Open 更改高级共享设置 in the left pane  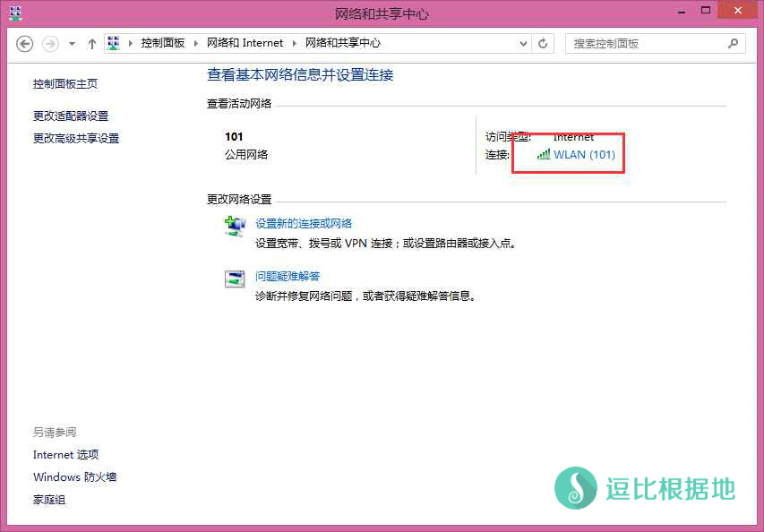pyautogui.click(x=76, y=138)
